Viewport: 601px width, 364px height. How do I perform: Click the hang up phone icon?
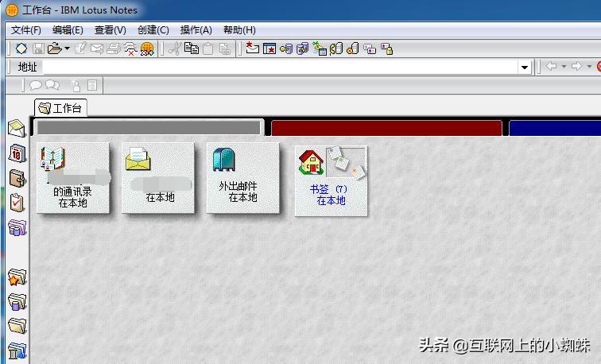point(130,49)
